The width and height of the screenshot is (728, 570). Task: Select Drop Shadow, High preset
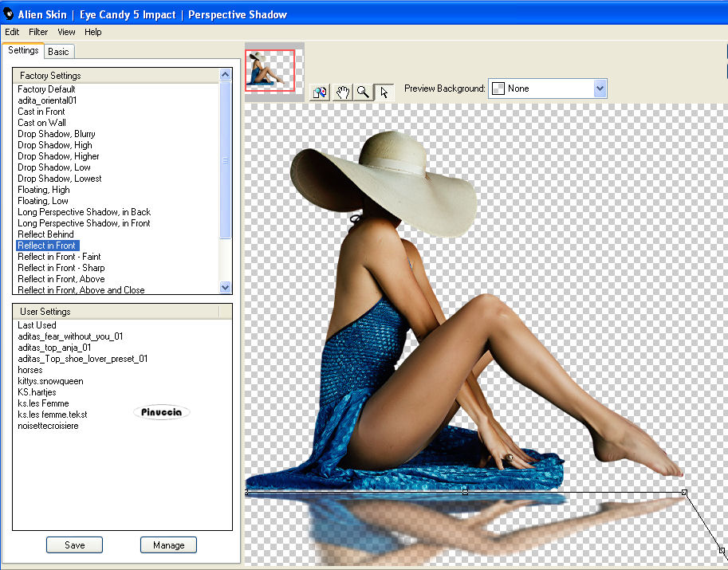coord(55,145)
